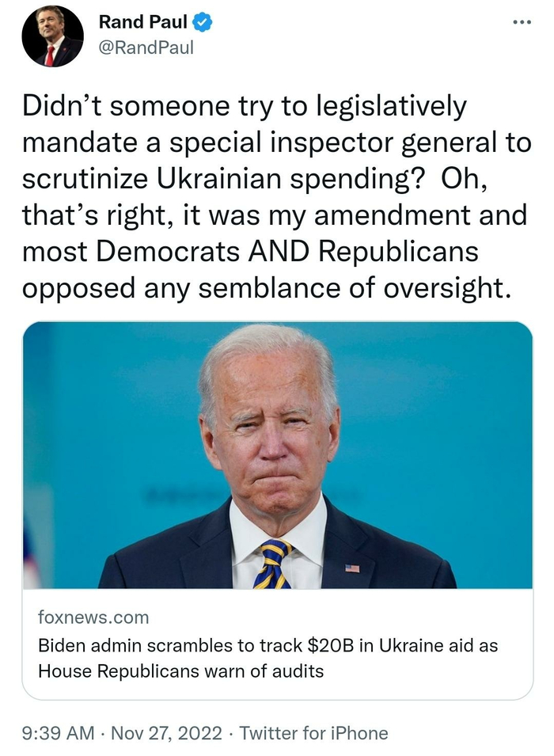Image resolution: width=554 pixels, height=756 pixels.
Task: Click the blue verified badge
Action: (203, 23)
